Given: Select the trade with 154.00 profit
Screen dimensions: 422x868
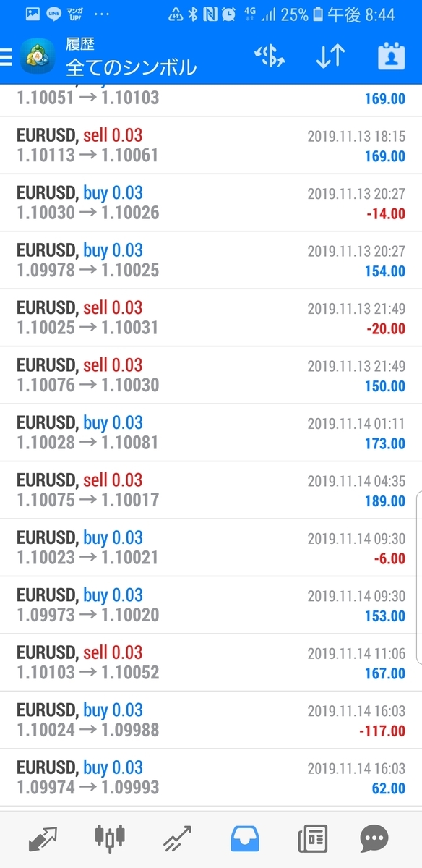Looking at the screenshot, I should click(x=211, y=260).
